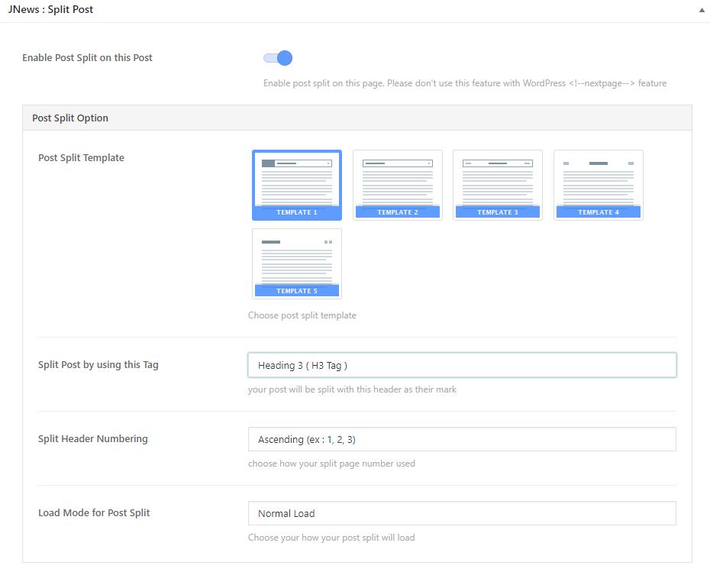Click the Post Split Option section header
The width and height of the screenshot is (710, 588).
(x=70, y=118)
